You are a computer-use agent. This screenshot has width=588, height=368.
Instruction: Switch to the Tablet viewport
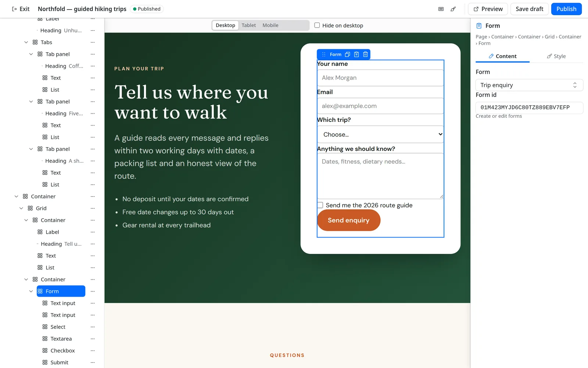249,25
